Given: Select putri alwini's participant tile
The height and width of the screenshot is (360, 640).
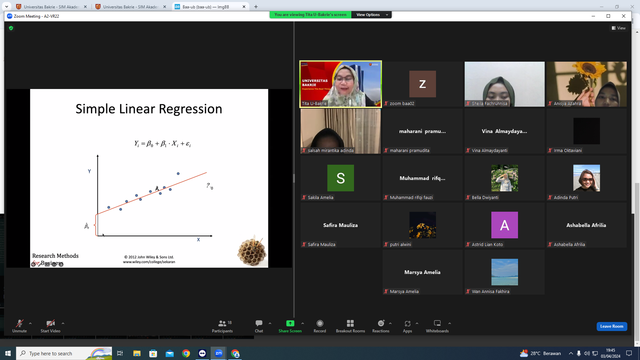Looking at the screenshot, I should tap(422, 225).
